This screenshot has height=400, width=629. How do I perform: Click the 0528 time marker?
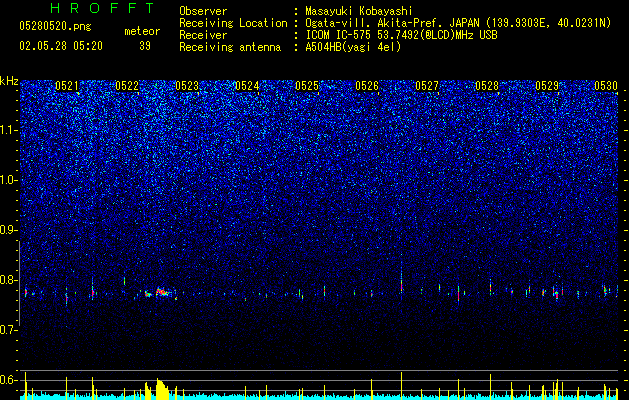coord(487,86)
